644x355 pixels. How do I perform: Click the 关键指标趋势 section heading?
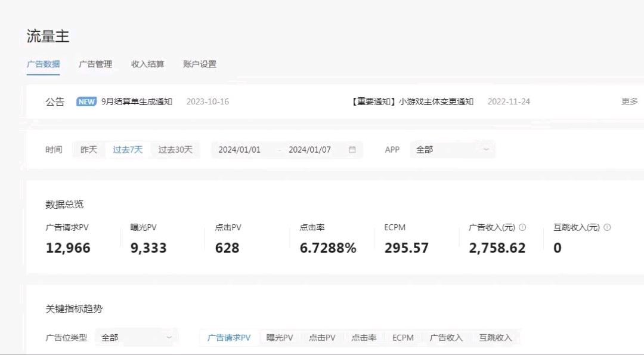pyautogui.click(x=74, y=309)
